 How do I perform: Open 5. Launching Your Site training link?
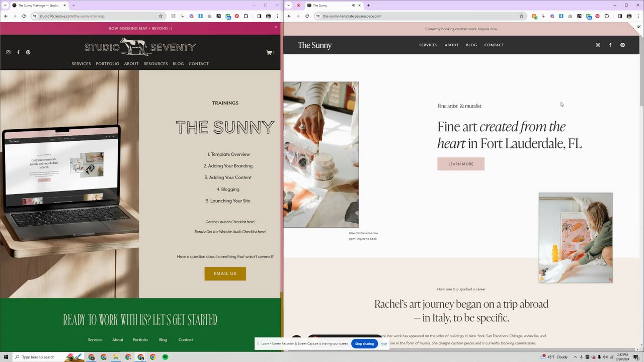point(228,201)
